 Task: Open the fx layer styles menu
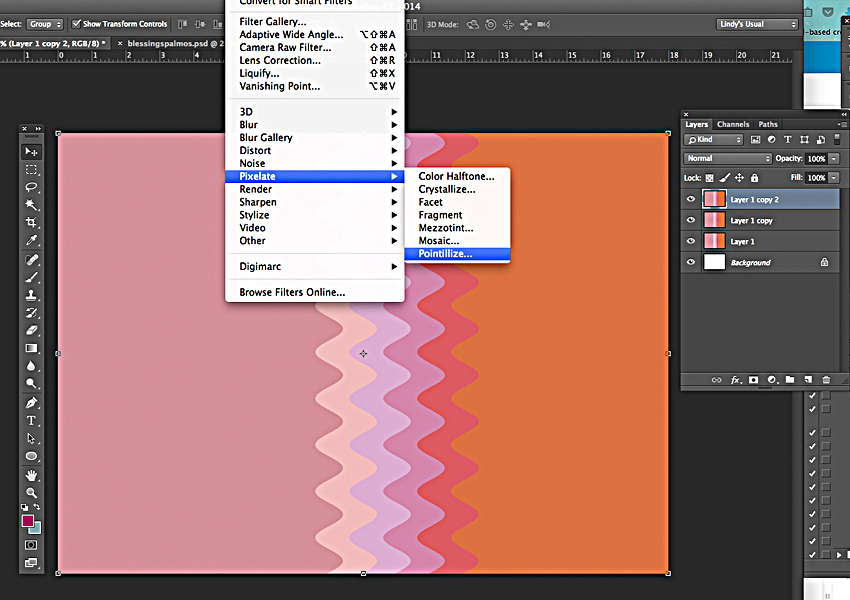[737, 380]
